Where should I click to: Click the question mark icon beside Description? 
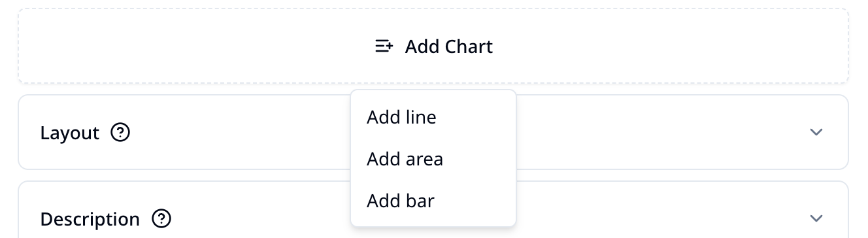[161, 218]
